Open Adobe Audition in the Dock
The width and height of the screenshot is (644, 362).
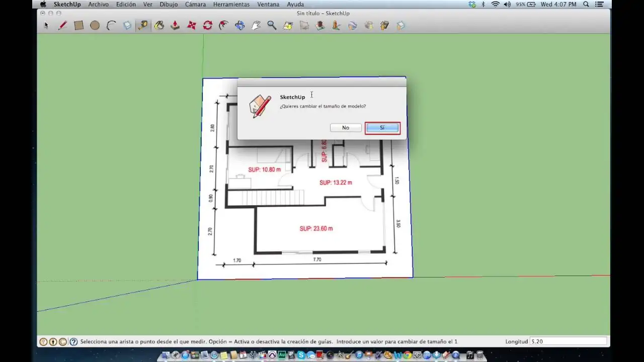click(x=282, y=355)
